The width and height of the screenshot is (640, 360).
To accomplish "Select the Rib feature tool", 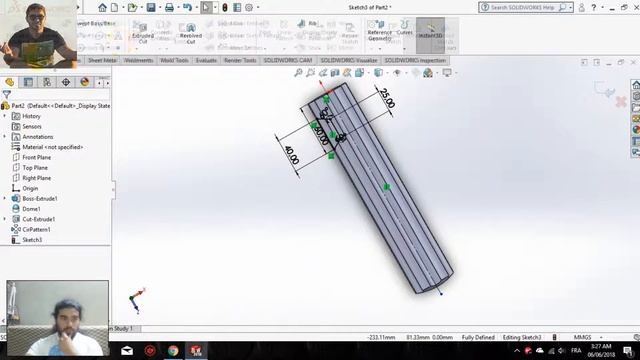I will pos(308,23).
